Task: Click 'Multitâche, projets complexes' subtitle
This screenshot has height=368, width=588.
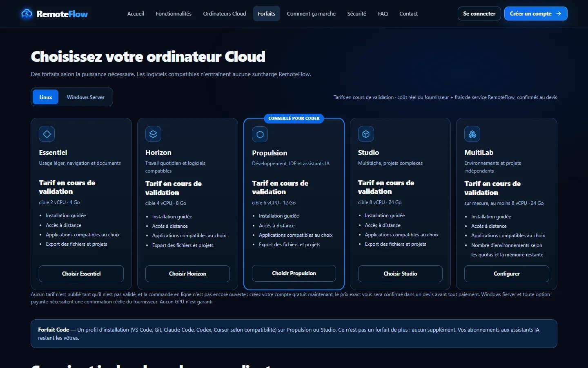Action: coord(390,163)
